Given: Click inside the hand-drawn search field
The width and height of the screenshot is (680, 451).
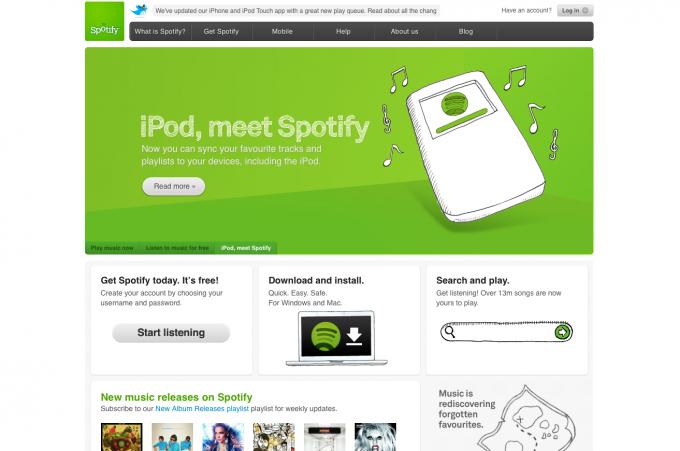Looking at the screenshot, I should (503, 332).
